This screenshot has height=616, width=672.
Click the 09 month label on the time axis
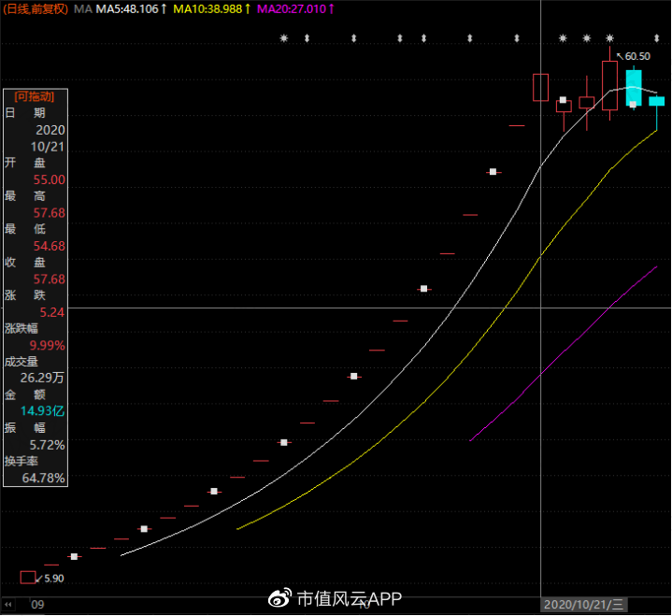(37, 605)
